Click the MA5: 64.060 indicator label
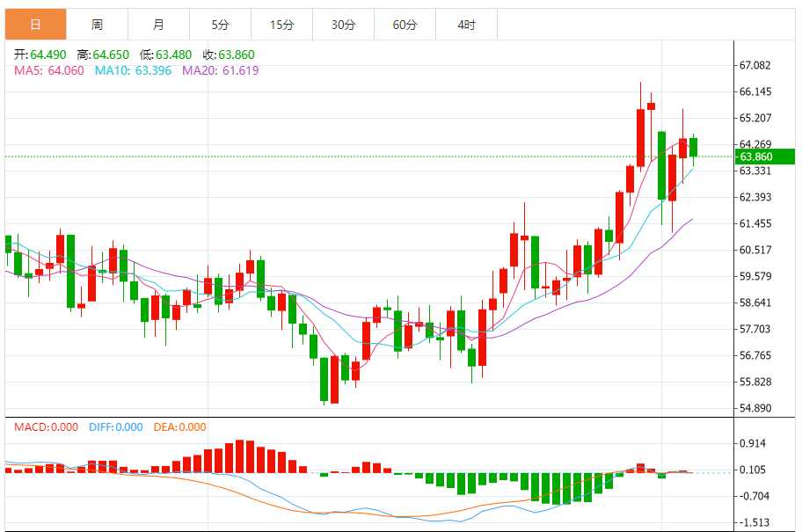 click(x=49, y=70)
